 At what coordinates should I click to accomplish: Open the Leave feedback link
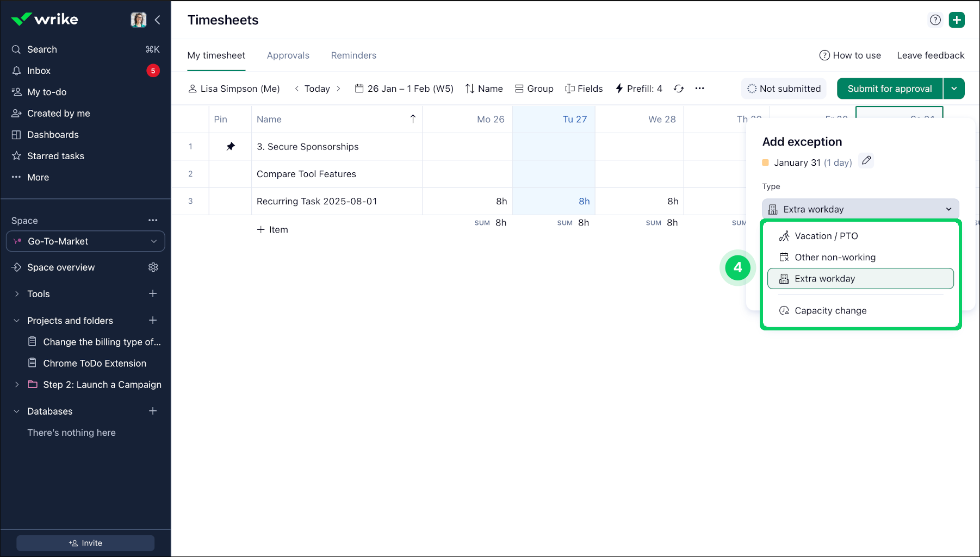(x=930, y=55)
